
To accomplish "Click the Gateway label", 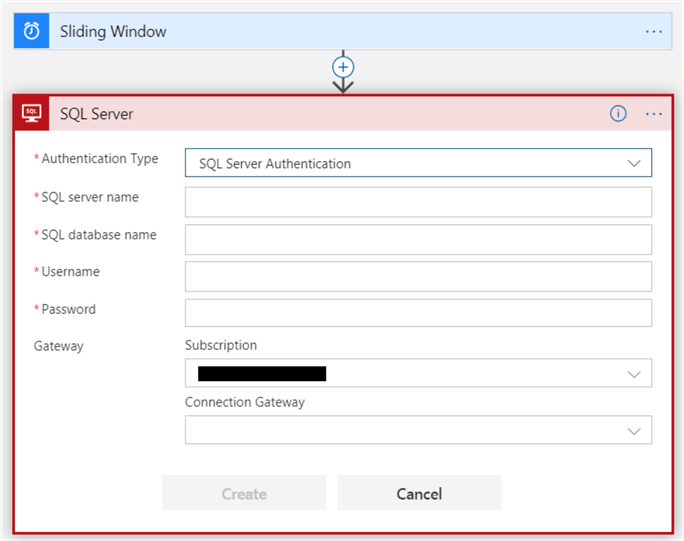I will click(58, 346).
